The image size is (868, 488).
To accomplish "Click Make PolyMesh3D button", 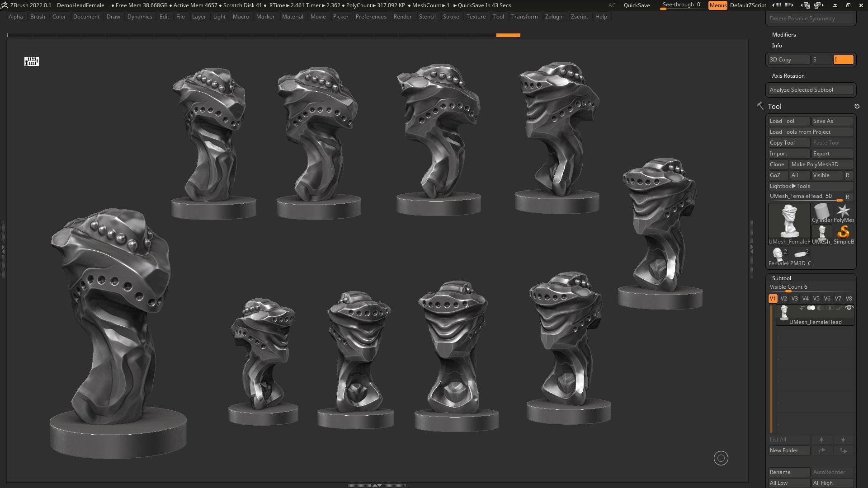I will click(821, 164).
